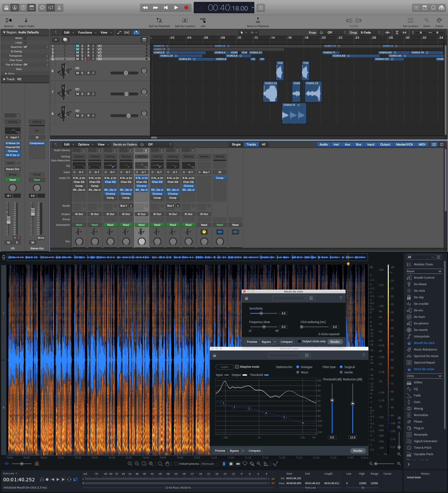Collapse the Repair module category
This screenshot has width=448, height=493.
pos(440,271)
